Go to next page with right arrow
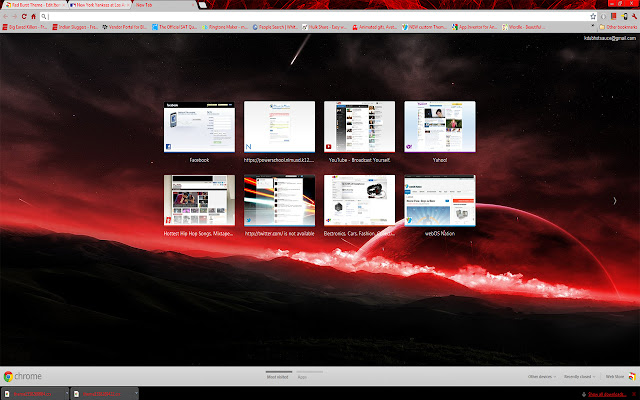 tap(615, 200)
